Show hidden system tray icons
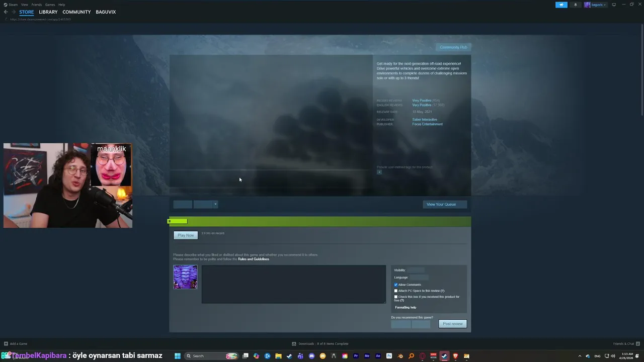This screenshot has height=362, width=644. [580, 356]
